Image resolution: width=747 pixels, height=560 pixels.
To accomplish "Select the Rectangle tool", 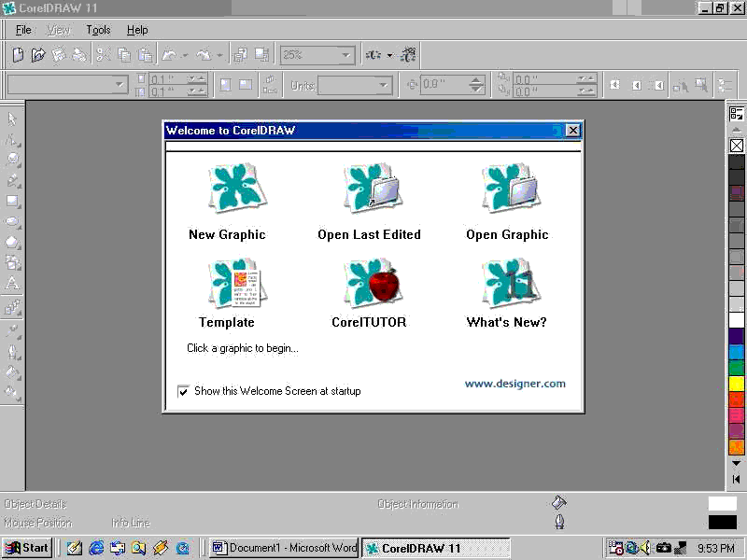I will (x=12, y=201).
